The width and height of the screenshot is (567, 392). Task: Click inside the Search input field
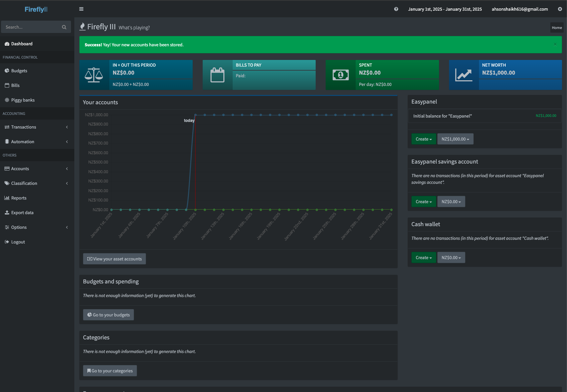point(32,27)
